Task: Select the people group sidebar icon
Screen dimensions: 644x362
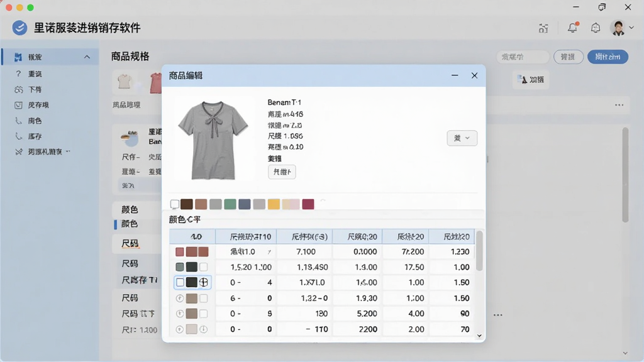Action: pyautogui.click(x=18, y=89)
